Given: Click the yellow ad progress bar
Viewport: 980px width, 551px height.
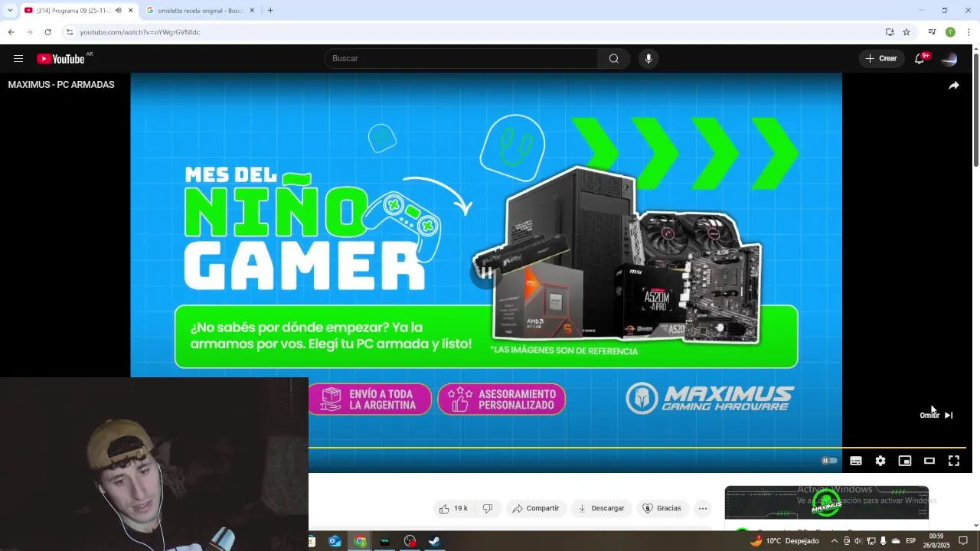Looking at the screenshot, I should pyautogui.click(x=637, y=448).
